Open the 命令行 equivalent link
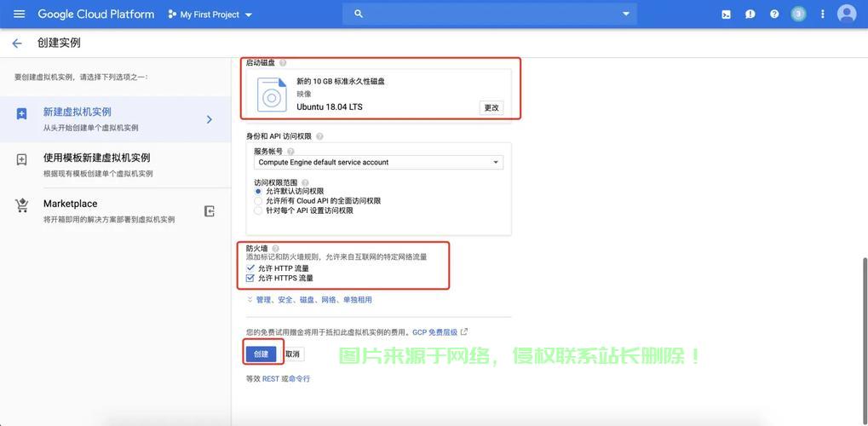Screen dimensions: 868x426 [x=300, y=379]
